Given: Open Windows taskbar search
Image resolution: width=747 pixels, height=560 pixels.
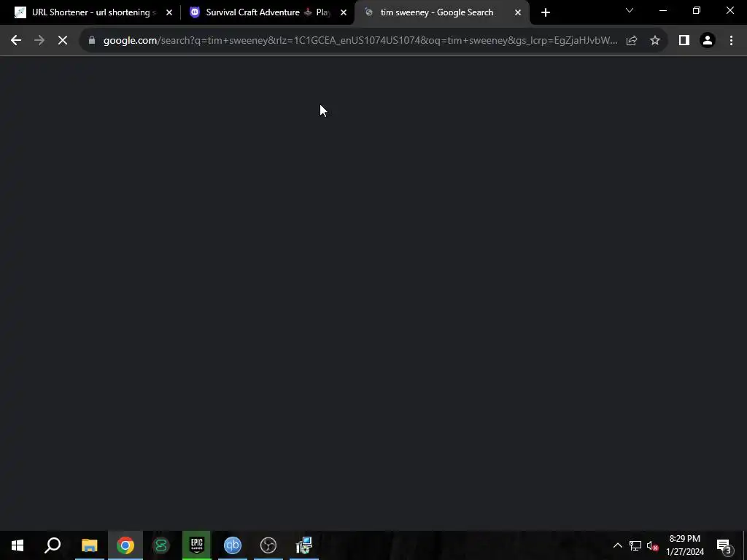Looking at the screenshot, I should (53, 545).
